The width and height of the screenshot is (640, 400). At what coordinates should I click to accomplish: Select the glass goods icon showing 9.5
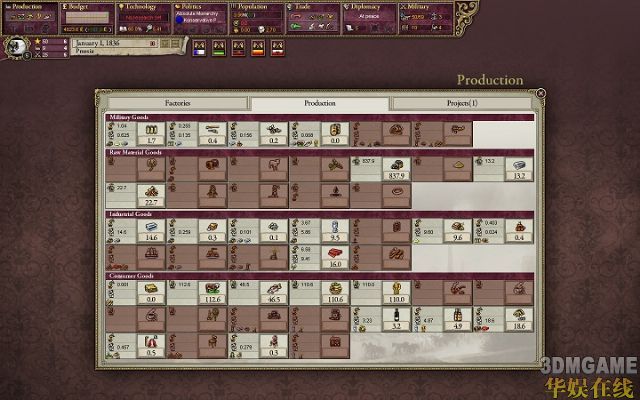point(335,227)
